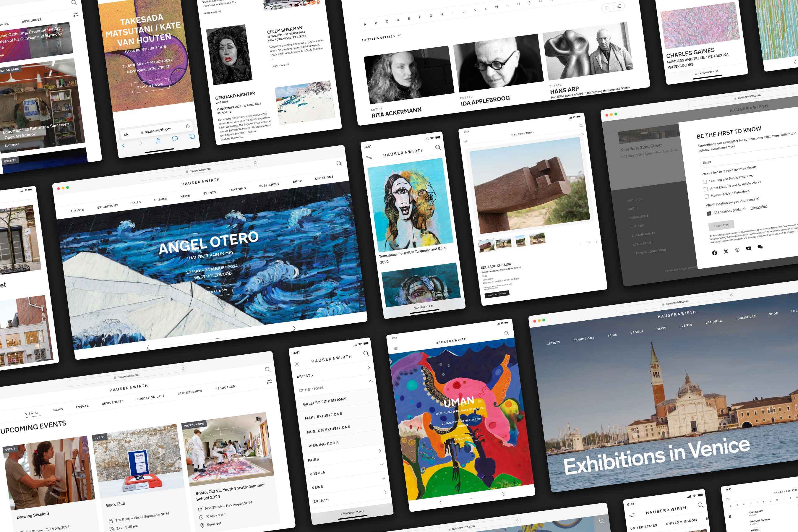Select URSULA in the main navigation
Screen dimensions: 798x532
161,199
